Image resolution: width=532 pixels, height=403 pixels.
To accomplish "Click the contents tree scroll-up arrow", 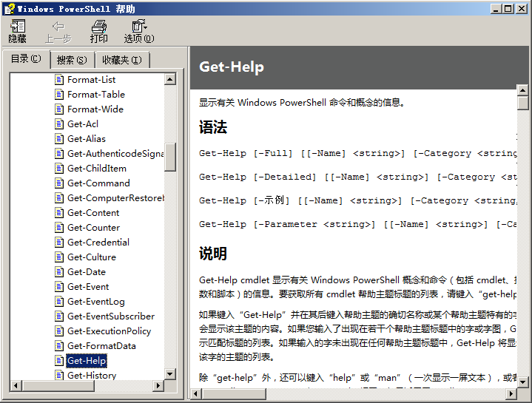I will tap(170, 79).
